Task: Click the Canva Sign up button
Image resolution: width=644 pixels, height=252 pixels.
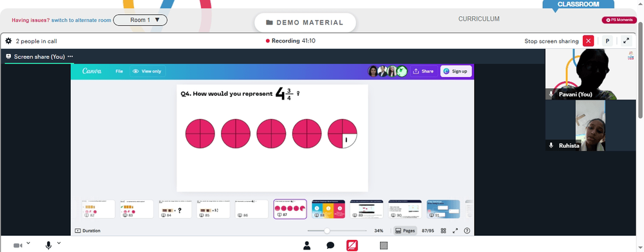Action: pyautogui.click(x=456, y=71)
